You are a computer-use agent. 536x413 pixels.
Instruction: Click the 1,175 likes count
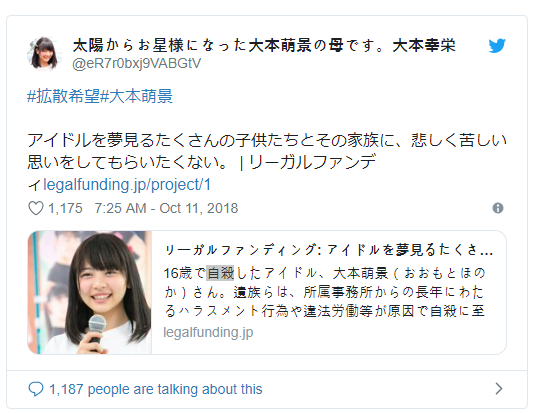(65, 208)
